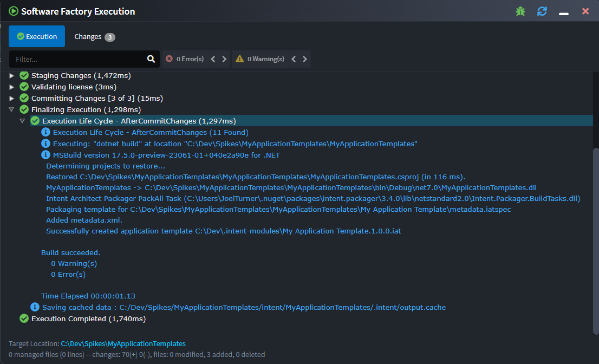Click info icon beside Saving cached data row

click(x=35, y=307)
